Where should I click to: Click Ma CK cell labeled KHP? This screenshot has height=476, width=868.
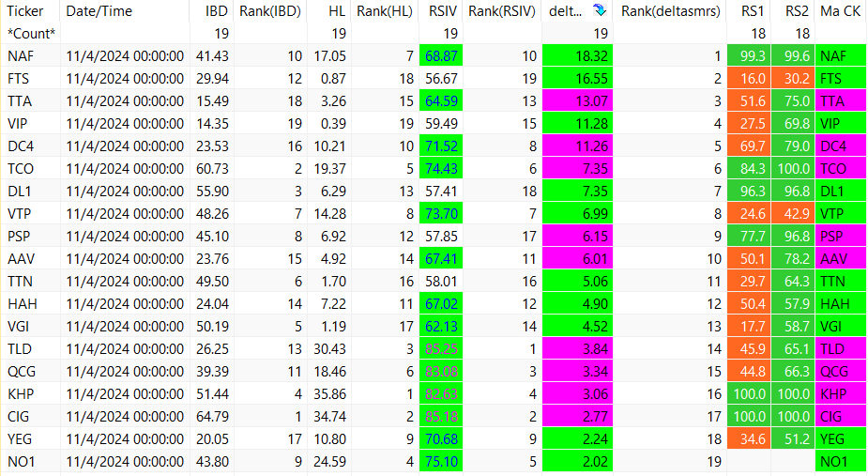[841, 394]
